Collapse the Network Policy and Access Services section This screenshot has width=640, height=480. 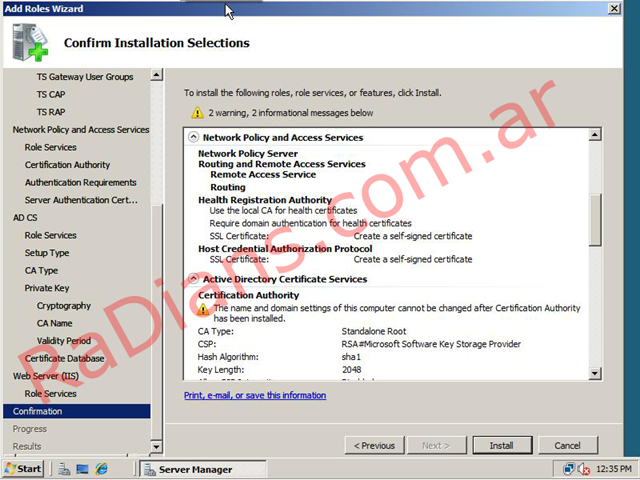(x=192, y=137)
